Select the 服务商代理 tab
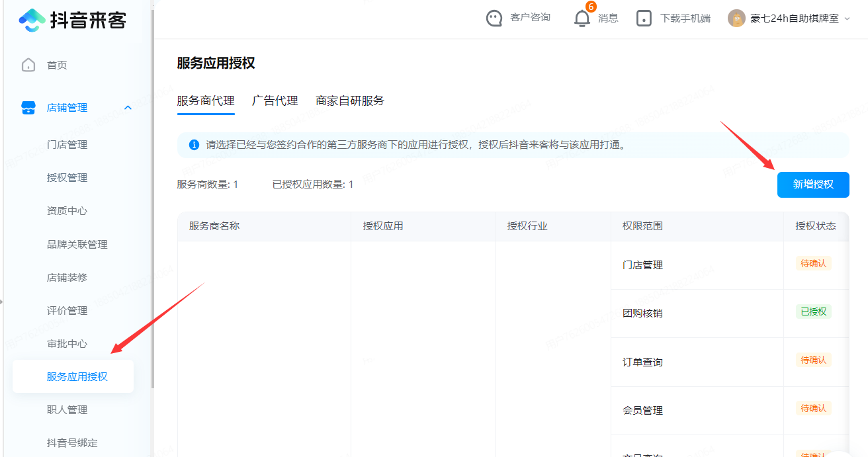 pos(206,101)
